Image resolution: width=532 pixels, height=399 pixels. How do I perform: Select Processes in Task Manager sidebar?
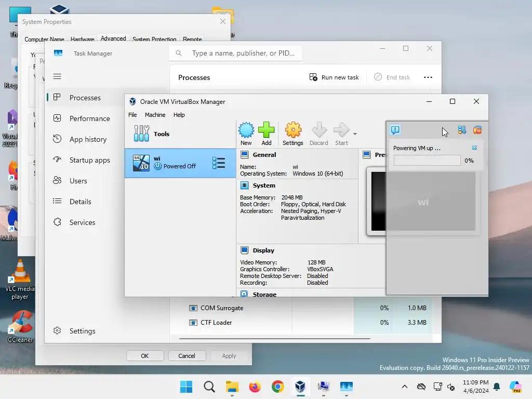click(85, 98)
